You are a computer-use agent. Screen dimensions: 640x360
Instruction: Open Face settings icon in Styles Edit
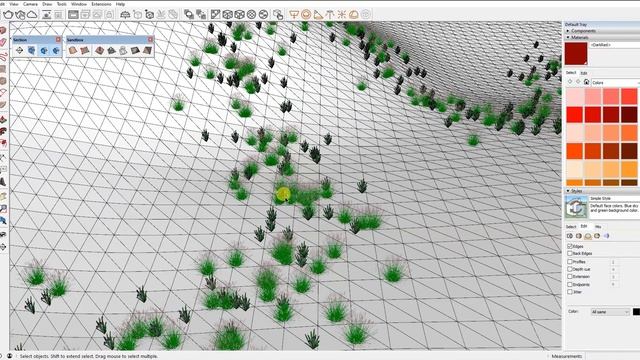pyautogui.click(x=579, y=236)
